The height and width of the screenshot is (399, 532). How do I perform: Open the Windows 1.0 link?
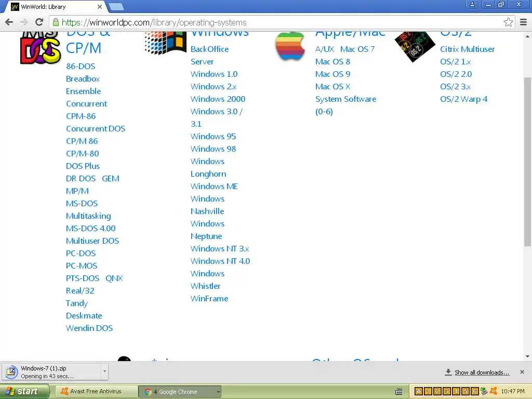214,74
